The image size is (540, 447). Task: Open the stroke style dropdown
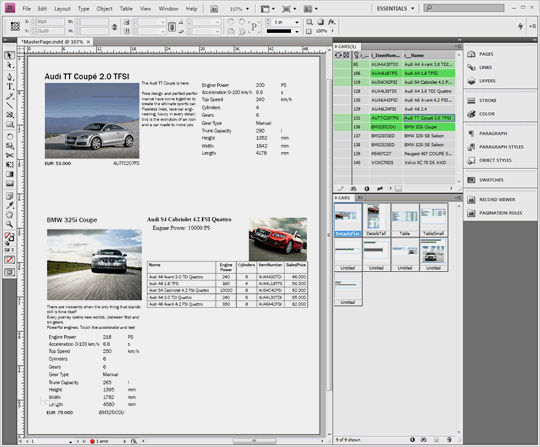[297, 31]
